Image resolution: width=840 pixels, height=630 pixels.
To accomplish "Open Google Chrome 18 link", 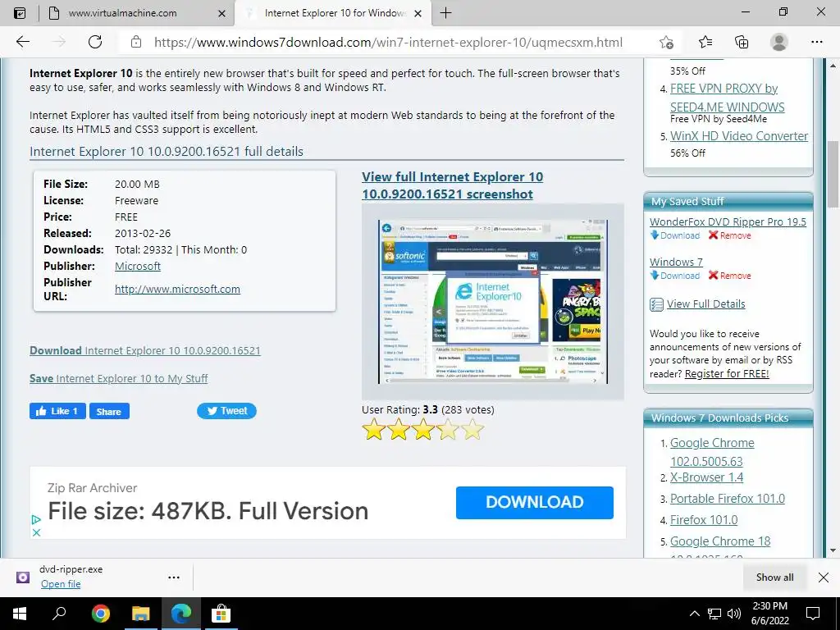I will pyautogui.click(x=720, y=541).
